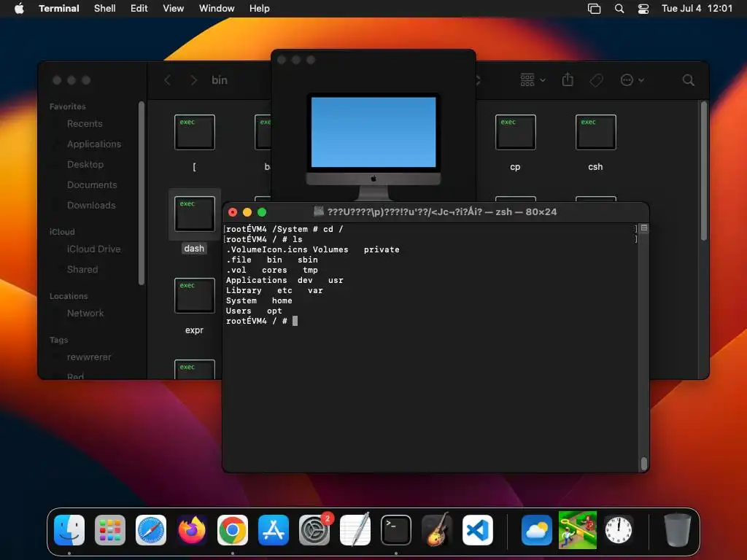Select the csh executable in Finder
The image size is (747, 560).
tap(595, 132)
